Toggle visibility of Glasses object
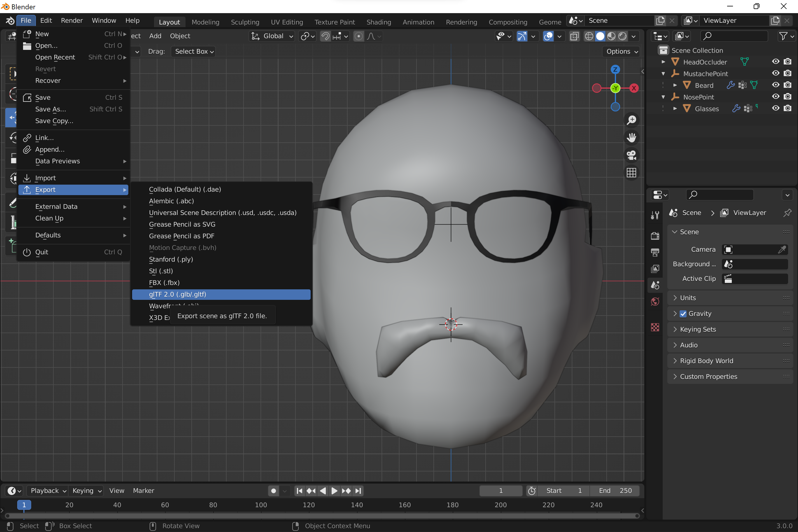This screenshot has width=798, height=532. coord(776,109)
